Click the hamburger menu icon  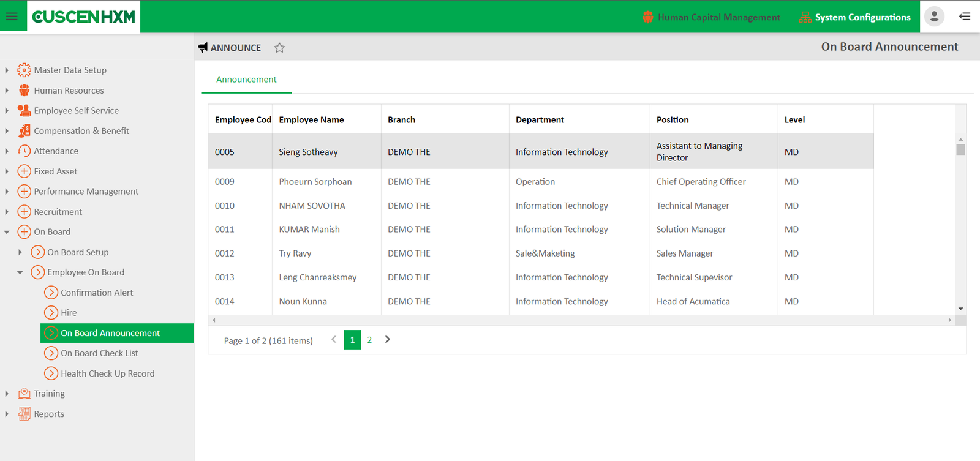pos(12,17)
